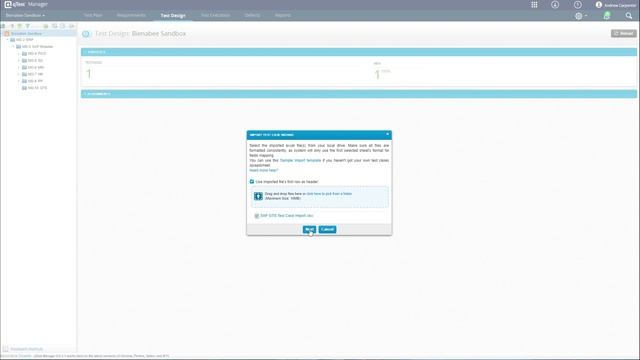Collapse the MD-2 ERP tree node

[x=7, y=40]
